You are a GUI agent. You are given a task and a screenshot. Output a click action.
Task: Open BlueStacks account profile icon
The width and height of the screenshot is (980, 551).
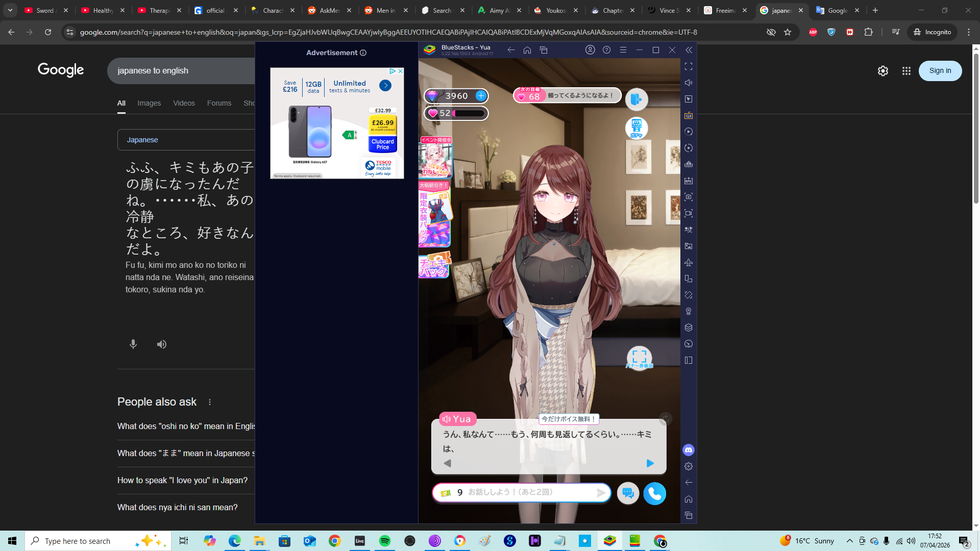pyautogui.click(x=590, y=50)
